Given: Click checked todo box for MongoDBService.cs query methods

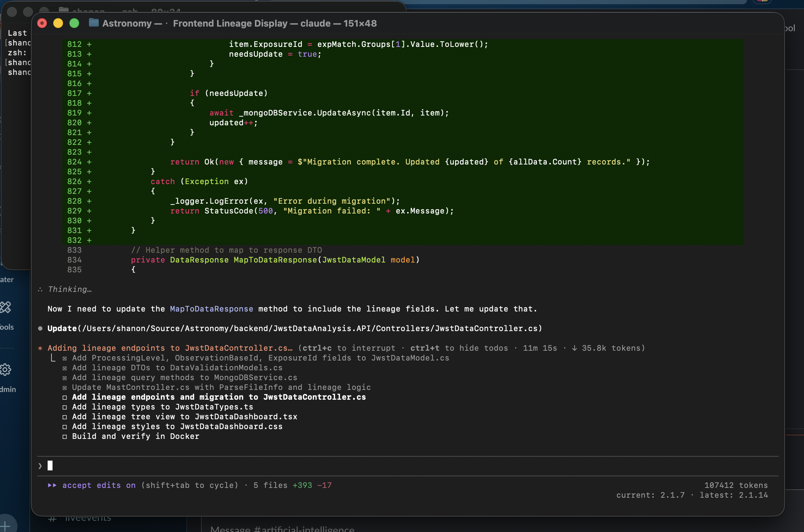Looking at the screenshot, I should point(64,378).
